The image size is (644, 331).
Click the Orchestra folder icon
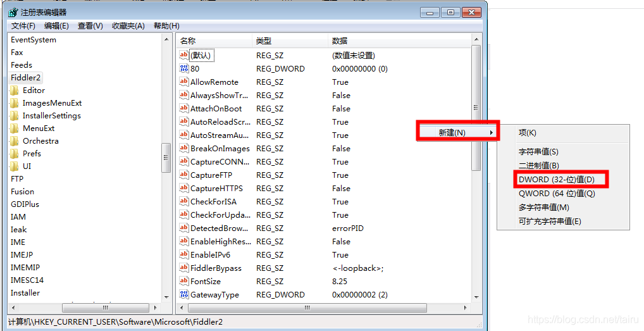[15, 141]
